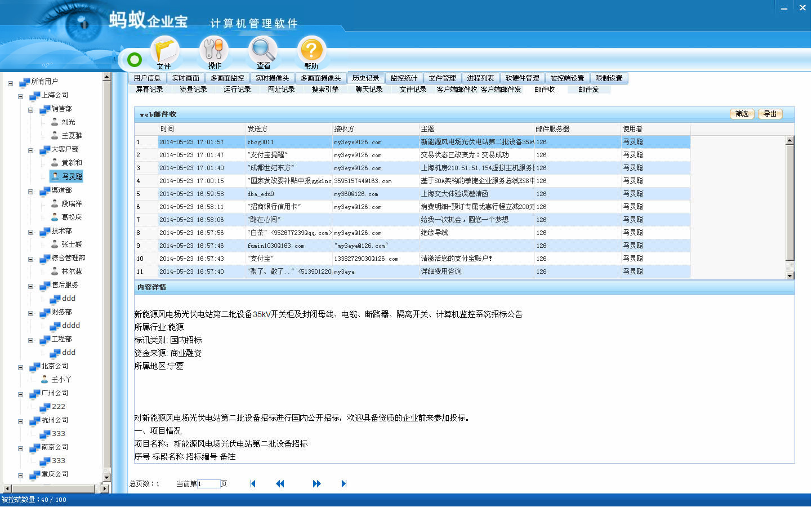The width and height of the screenshot is (812, 507).
Task: Open the 操作 tools icon
Action: pos(214,51)
